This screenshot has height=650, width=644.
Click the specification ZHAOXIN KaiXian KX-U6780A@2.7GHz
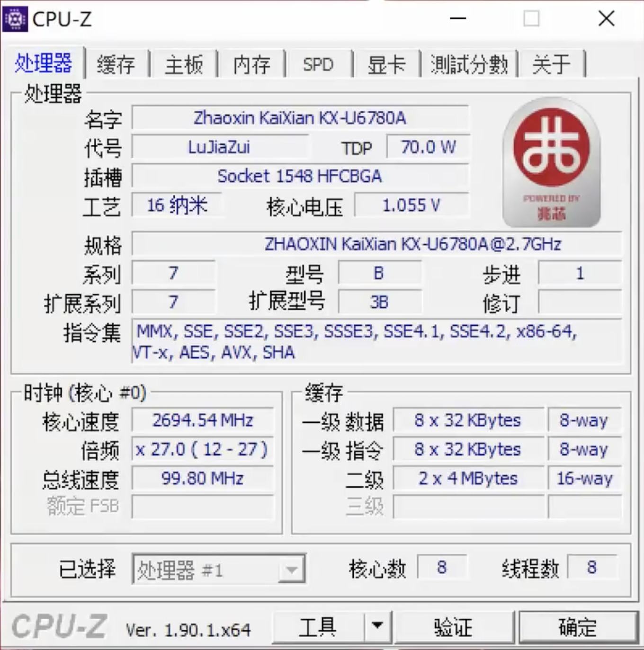pos(376,244)
